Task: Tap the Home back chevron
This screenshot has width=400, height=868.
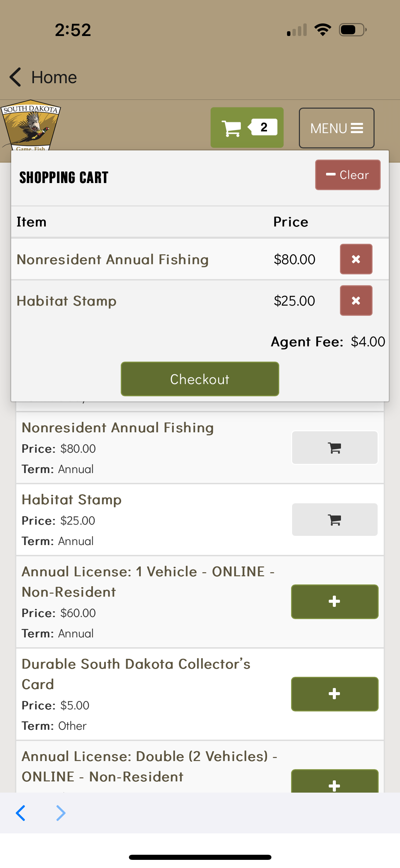Action: coord(16,77)
